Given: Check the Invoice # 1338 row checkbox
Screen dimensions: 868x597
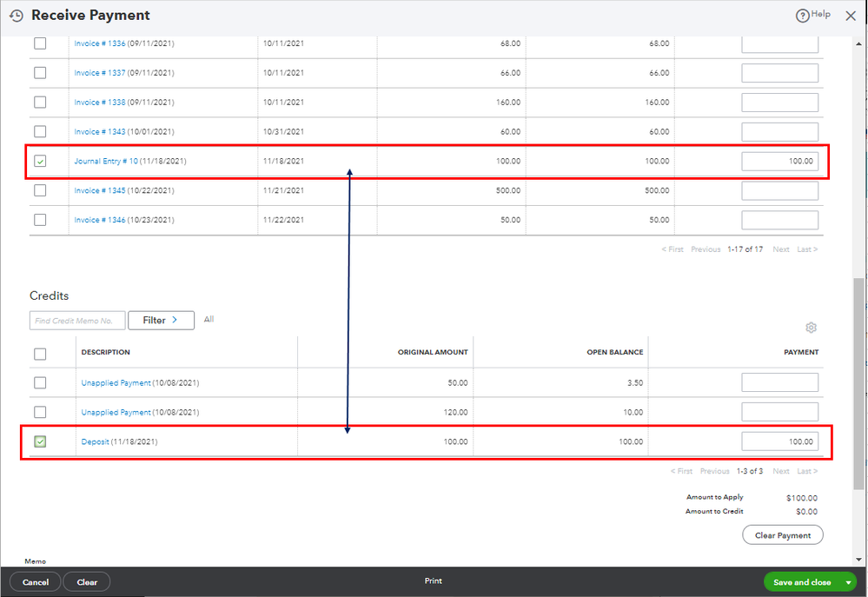Looking at the screenshot, I should point(40,102).
